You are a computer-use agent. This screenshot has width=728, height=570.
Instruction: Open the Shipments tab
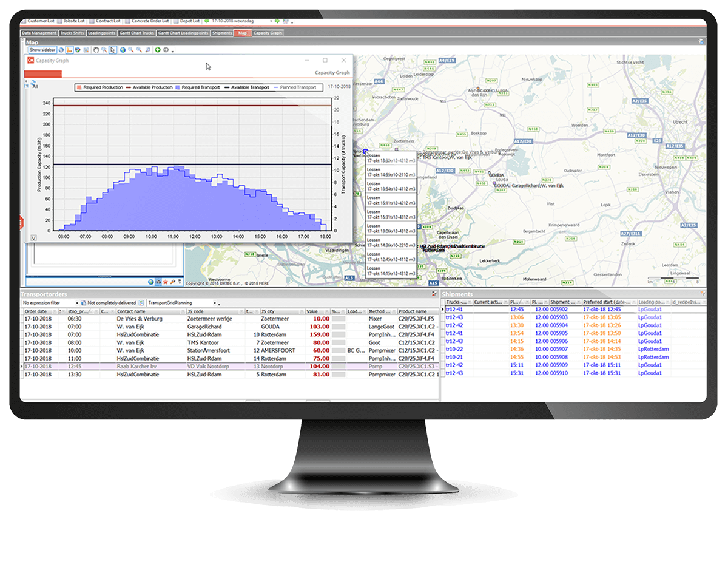point(223,33)
